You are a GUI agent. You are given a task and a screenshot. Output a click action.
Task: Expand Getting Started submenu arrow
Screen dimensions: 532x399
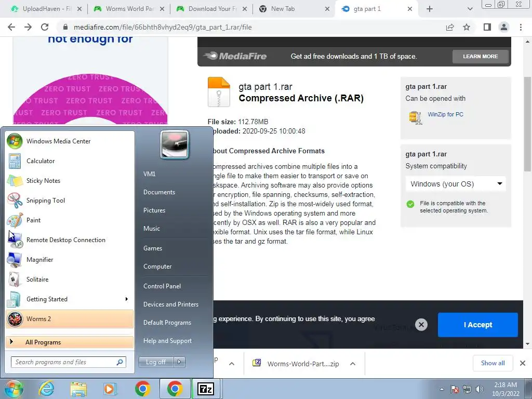click(127, 299)
